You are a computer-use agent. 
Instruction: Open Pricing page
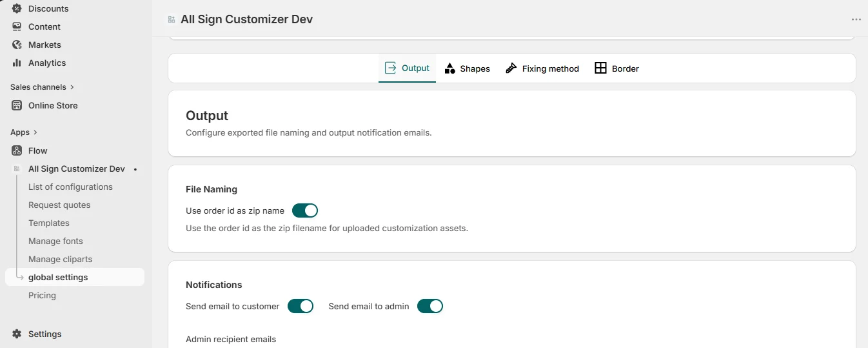pos(42,295)
